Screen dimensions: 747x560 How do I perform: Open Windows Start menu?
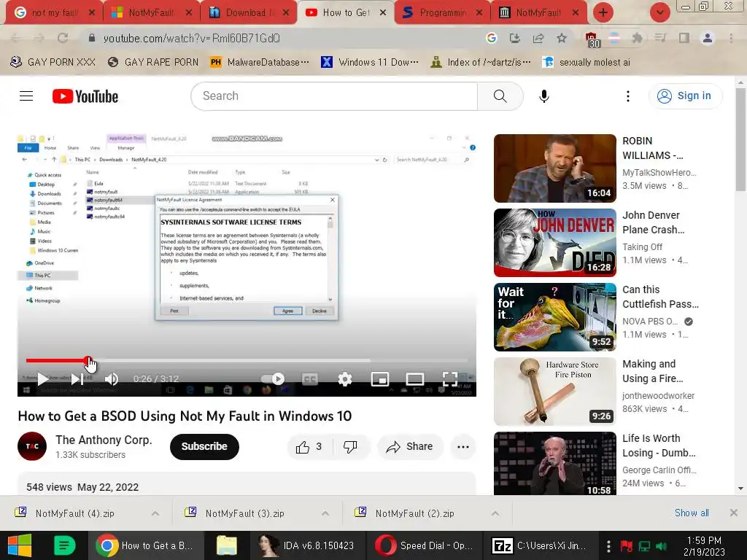(x=19, y=545)
